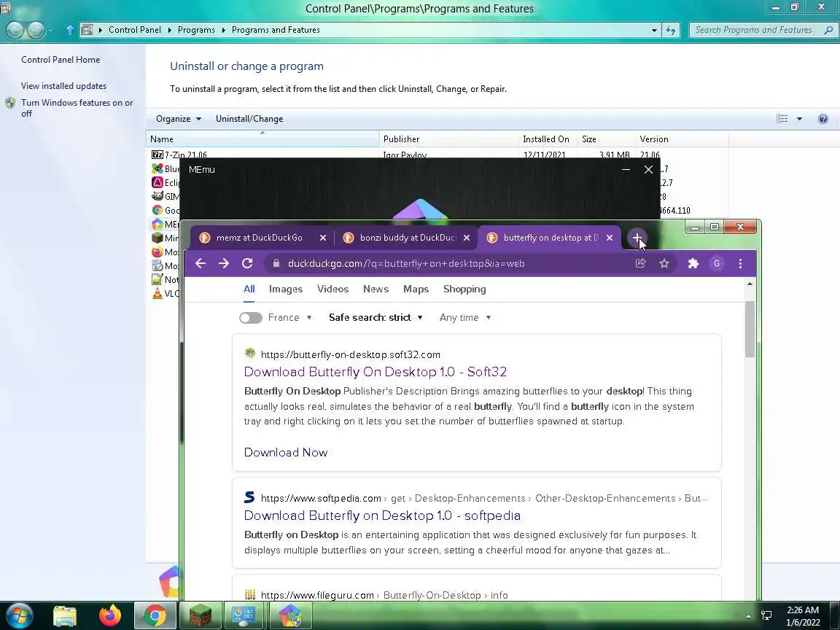Open Safe search: strict dropdown

point(376,318)
